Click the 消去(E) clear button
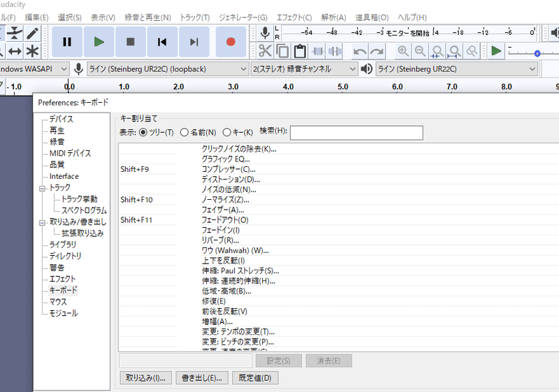This screenshot has height=392, width=559. (328, 361)
